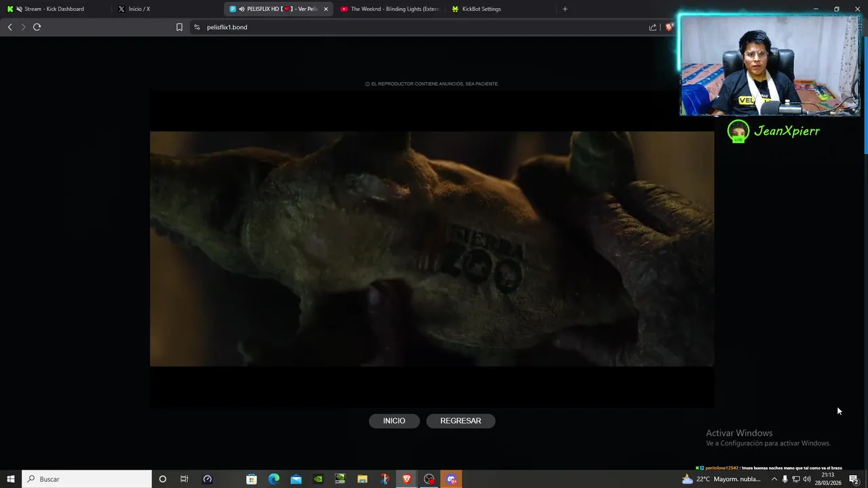Open the purple chat app with 9+ badge
This screenshot has width=868, height=488.
451,479
